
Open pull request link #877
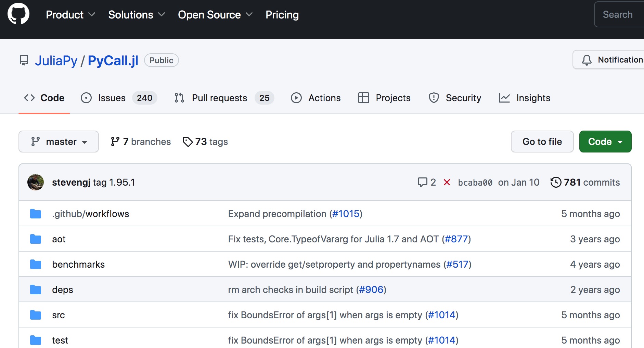[456, 239]
